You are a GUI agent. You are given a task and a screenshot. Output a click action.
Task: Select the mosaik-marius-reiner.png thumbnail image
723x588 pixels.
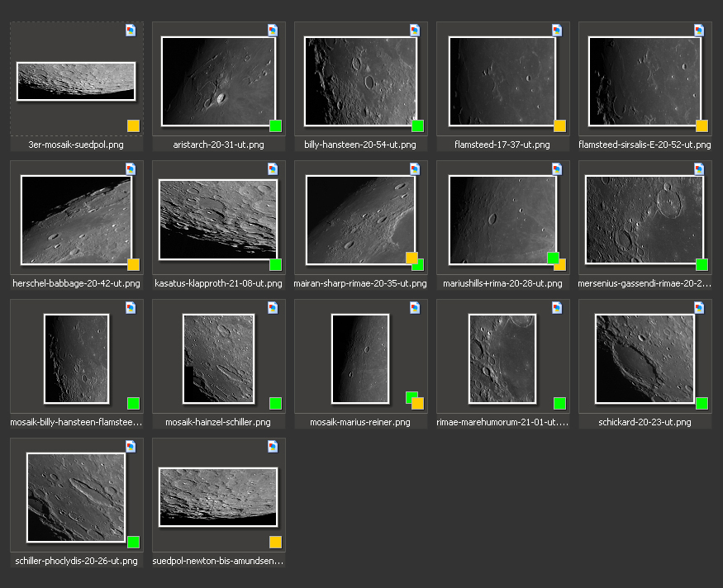point(359,358)
